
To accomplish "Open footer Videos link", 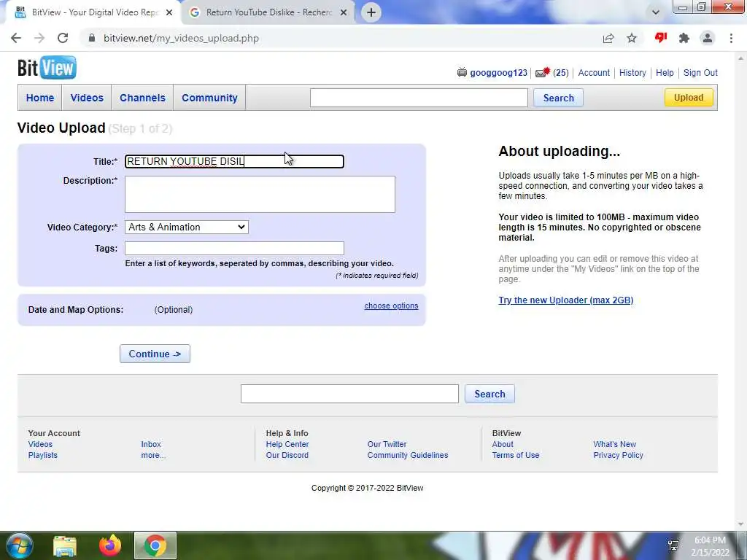I will point(41,444).
